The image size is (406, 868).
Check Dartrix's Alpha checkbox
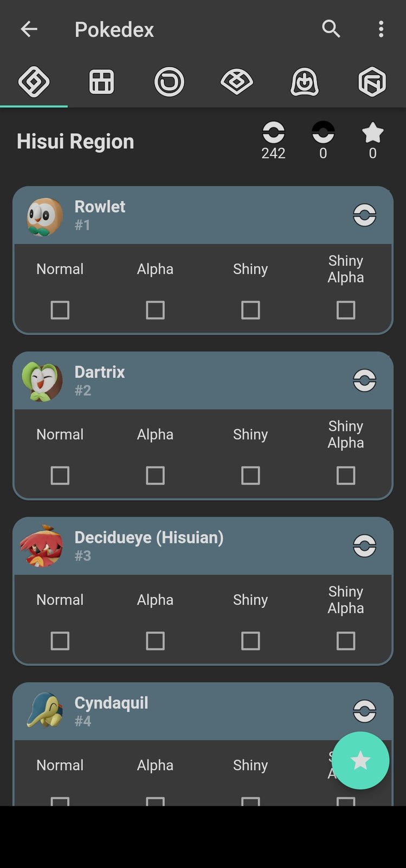click(155, 476)
